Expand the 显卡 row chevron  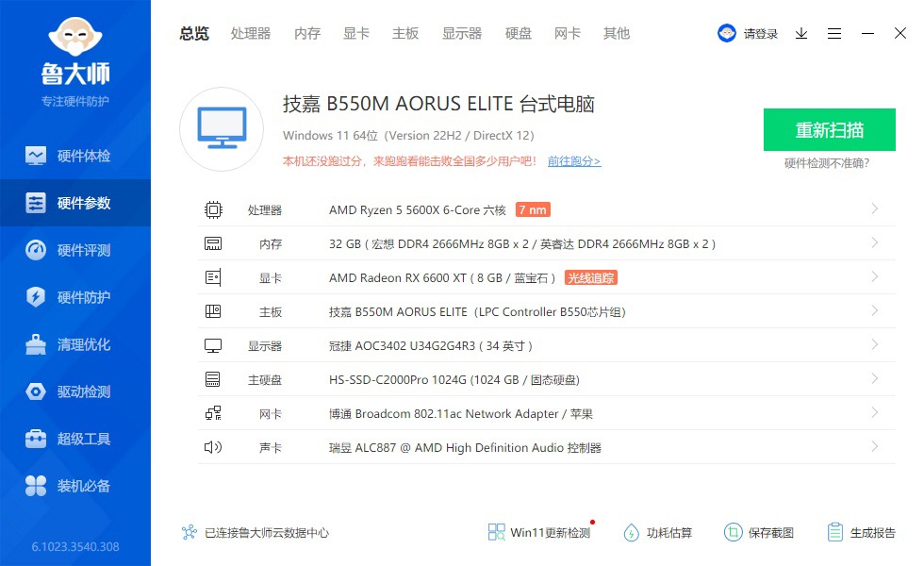click(875, 276)
